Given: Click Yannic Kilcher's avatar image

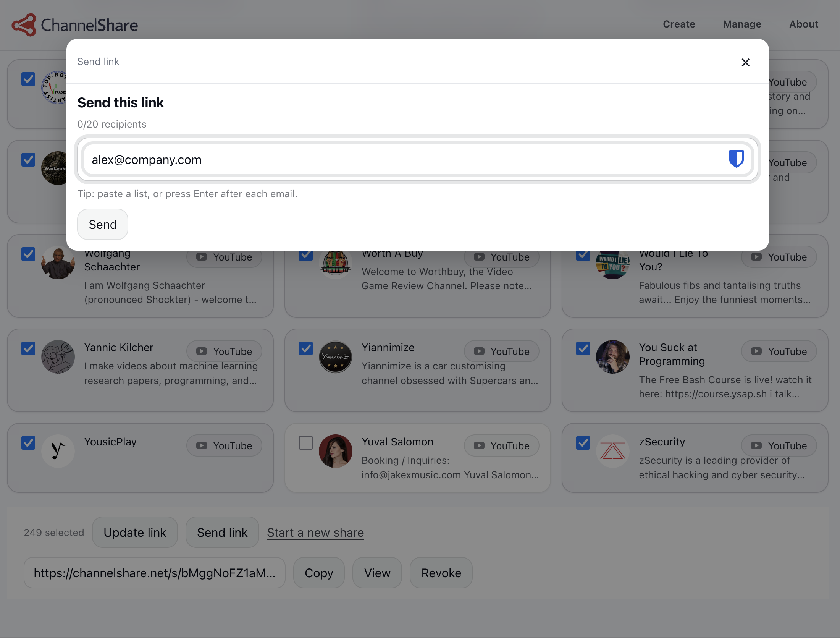Looking at the screenshot, I should (x=58, y=357).
